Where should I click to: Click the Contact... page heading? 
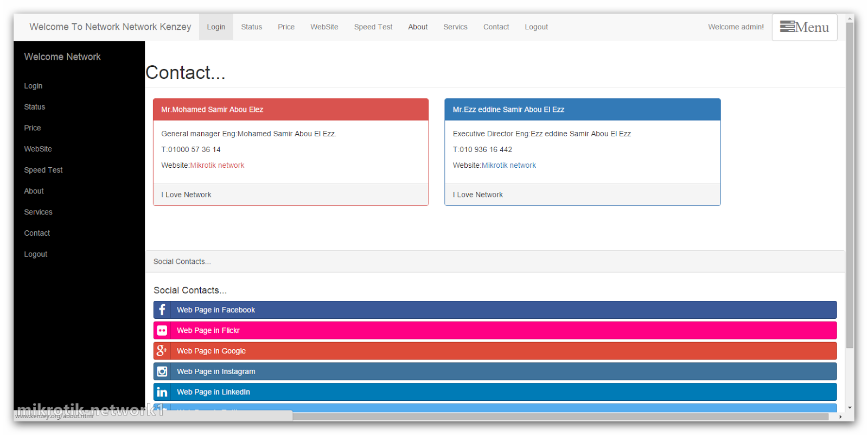click(x=186, y=73)
